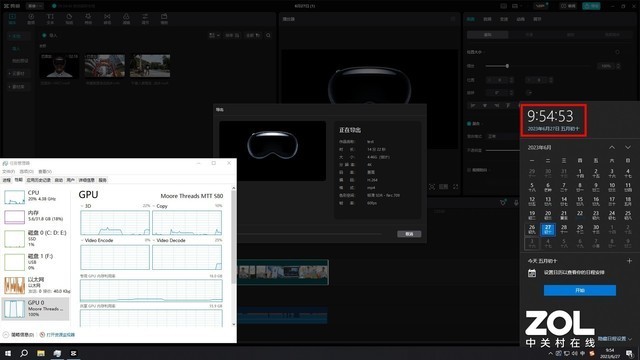
Task: Open the Templates folder icon in the toolbar
Action: [x=164, y=18]
